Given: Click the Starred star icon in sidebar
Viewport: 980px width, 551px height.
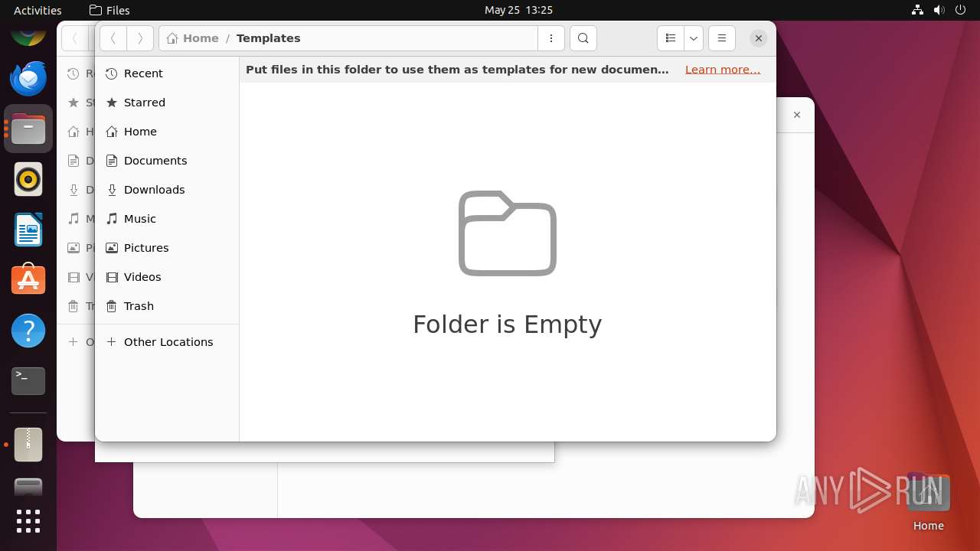Looking at the screenshot, I should tap(112, 103).
